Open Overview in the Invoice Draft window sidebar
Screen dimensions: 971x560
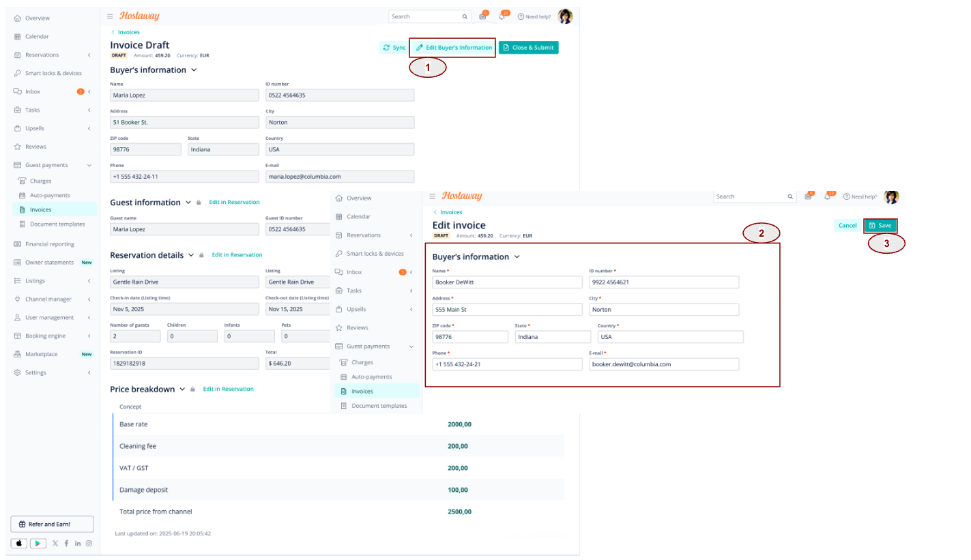(37, 18)
